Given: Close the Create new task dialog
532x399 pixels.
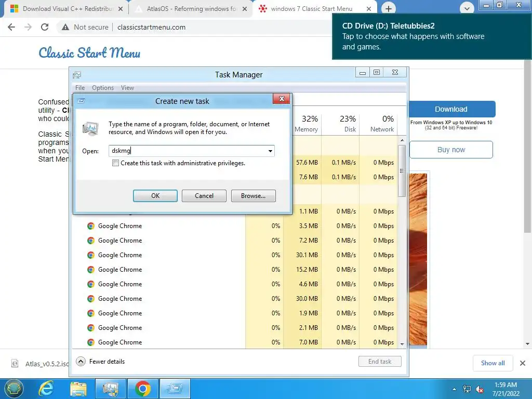Looking at the screenshot, I should 282,99.
